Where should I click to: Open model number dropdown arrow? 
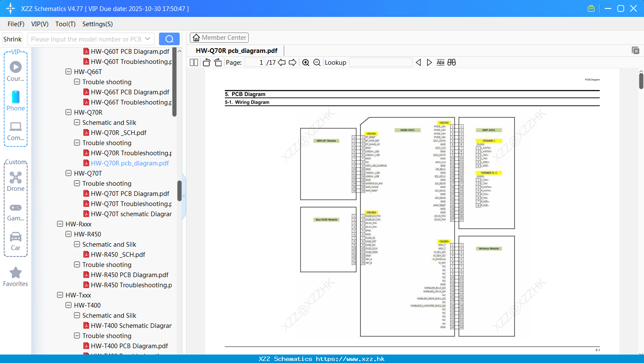click(148, 39)
